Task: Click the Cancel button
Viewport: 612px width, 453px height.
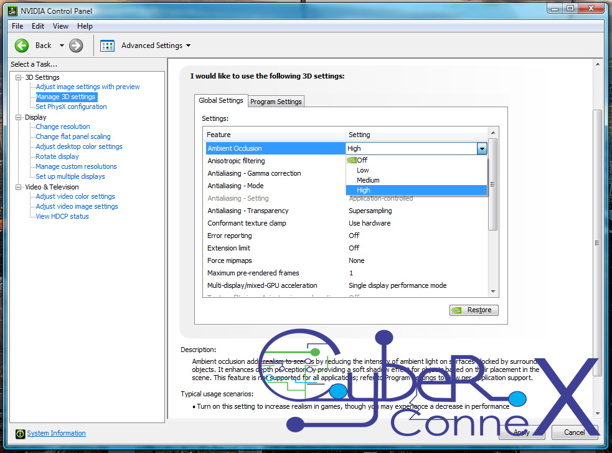Action: point(574,432)
